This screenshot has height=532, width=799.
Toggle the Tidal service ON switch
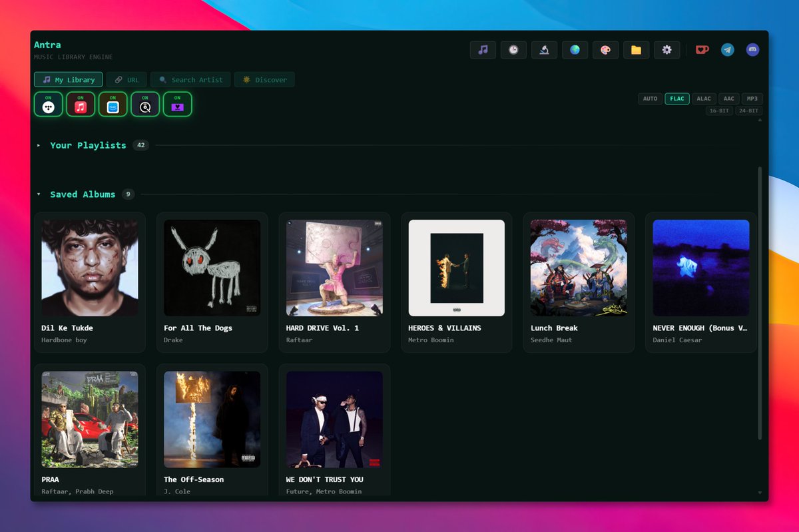(49, 105)
